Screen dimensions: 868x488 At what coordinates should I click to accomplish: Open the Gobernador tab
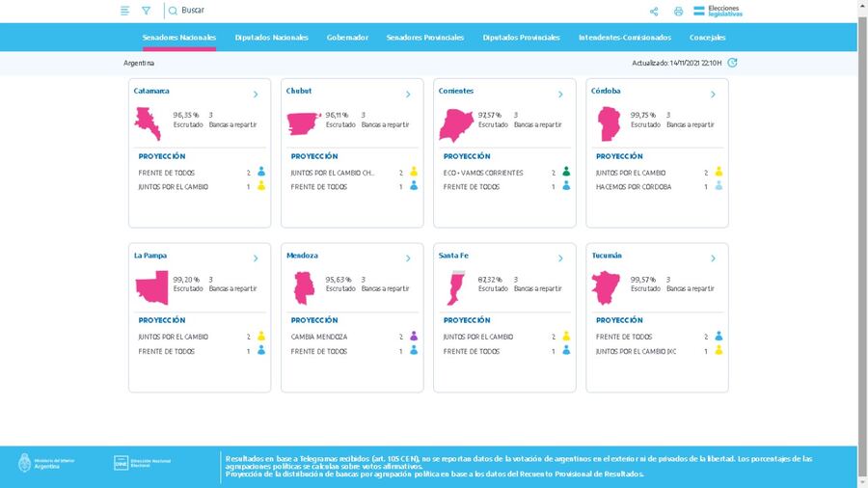pos(347,38)
